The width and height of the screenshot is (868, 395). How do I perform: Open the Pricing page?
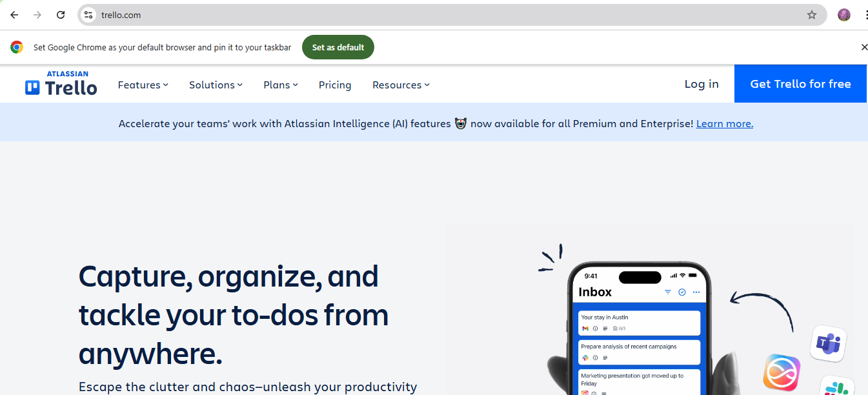335,85
